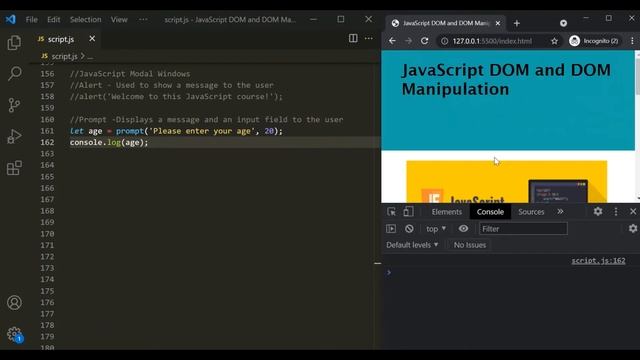The image size is (640, 360).
Task: Bookmark this page with the star
Action: pyautogui.click(x=554, y=41)
